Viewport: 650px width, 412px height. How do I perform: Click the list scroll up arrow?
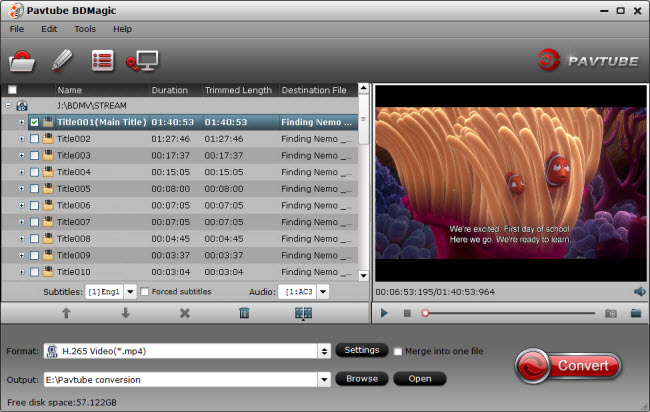click(364, 88)
